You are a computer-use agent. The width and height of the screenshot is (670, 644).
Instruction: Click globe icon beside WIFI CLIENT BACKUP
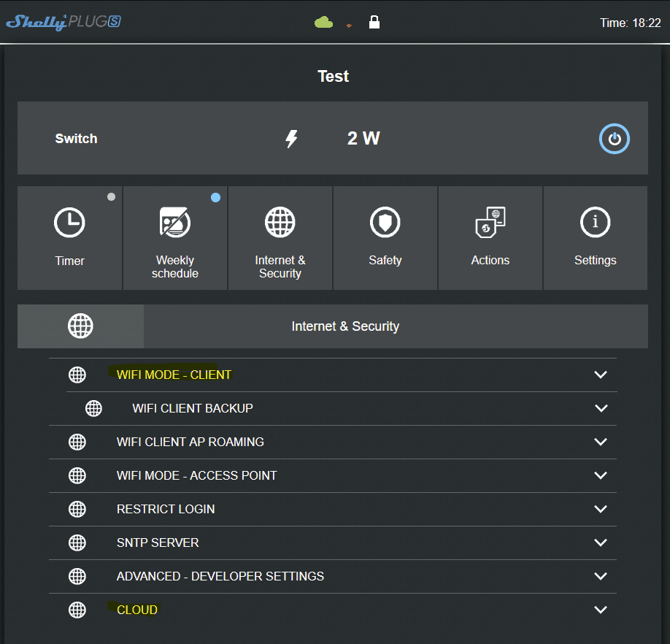[x=93, y=409]
